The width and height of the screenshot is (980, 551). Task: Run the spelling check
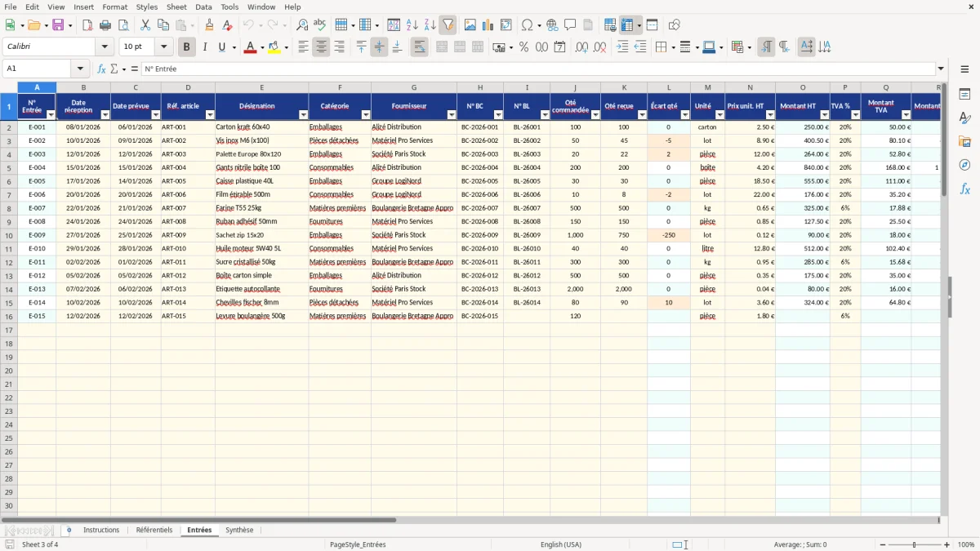coord(319,25)
